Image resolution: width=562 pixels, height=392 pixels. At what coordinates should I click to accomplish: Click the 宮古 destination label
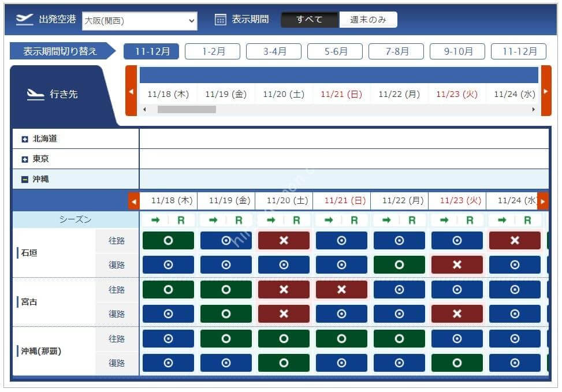pyautogui.click(x=29, y=302)
